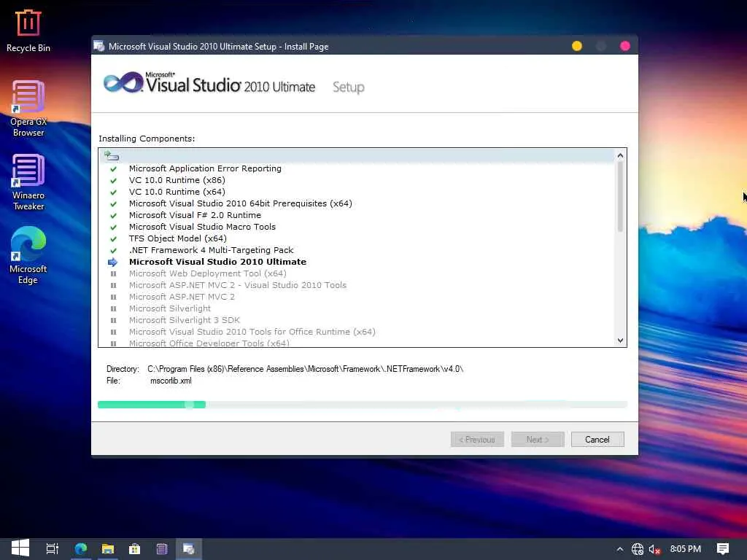Image resolution: width=747 pixels, height=560 pixels.
Task: Click the checkmark beside VC 10.0 Runtime (x86)
Action: click(113, 181)
